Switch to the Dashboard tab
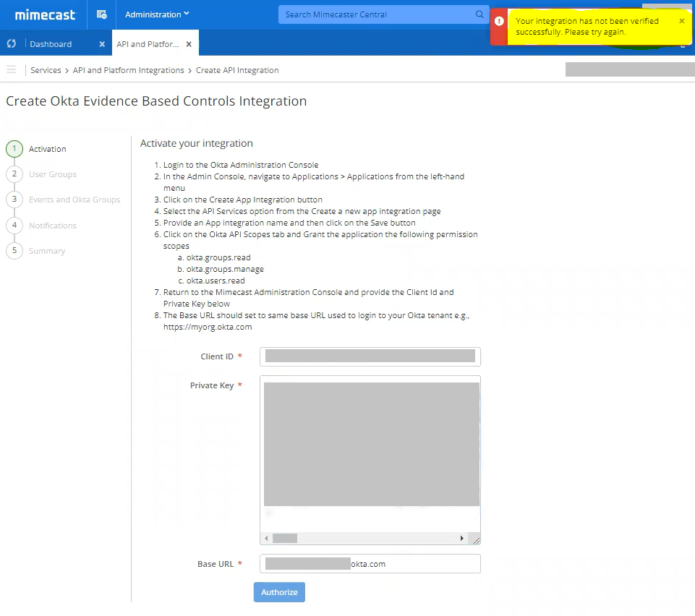The image size is (695, 616). 51,43
